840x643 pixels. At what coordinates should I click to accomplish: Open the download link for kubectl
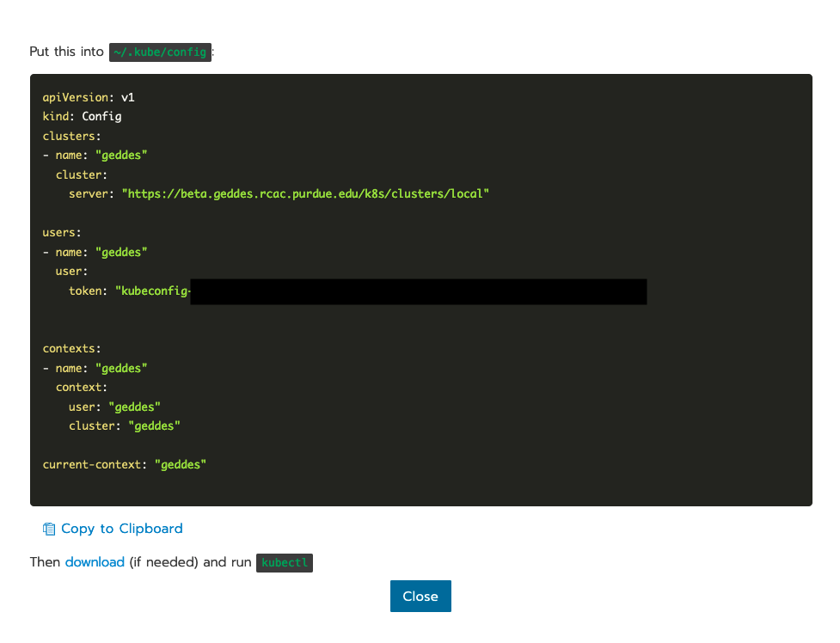95,561
